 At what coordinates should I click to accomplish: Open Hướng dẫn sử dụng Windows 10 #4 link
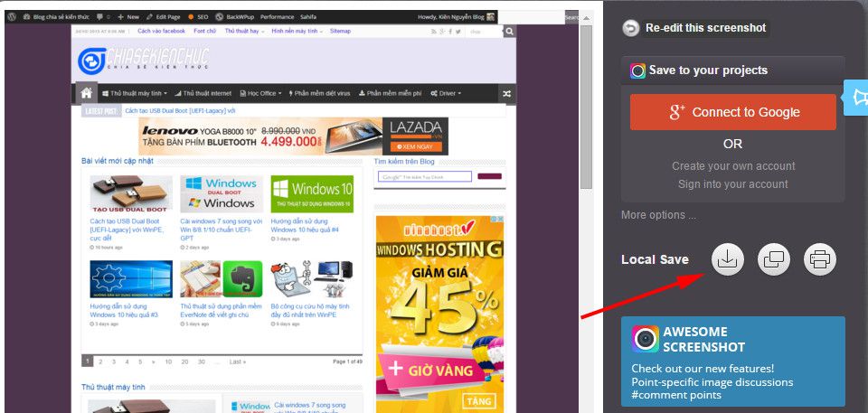pyautogui.click(x=305, y=225)
